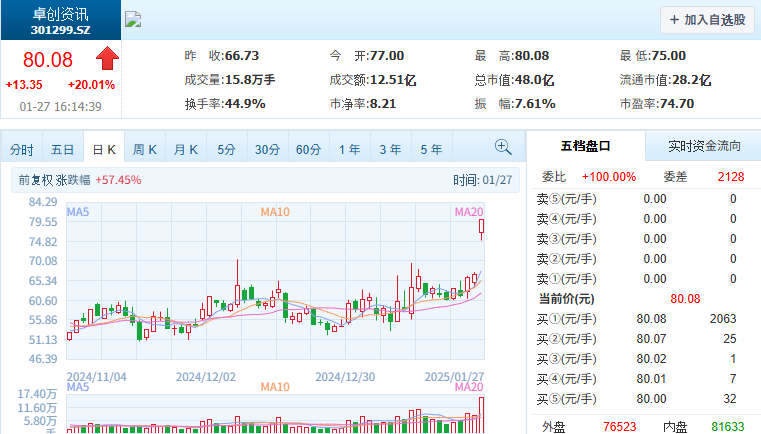Image resolution: width=761 pixels, height=434 pixels.
Task: Click the 买② price 80.07
Action: [x=651, y=339]
